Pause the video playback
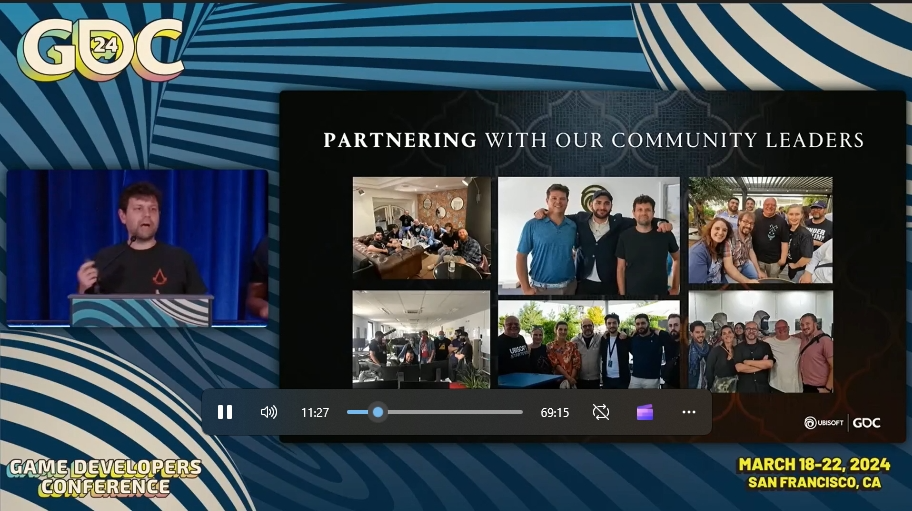Screen dimensions: 912x511 (225, 412)
